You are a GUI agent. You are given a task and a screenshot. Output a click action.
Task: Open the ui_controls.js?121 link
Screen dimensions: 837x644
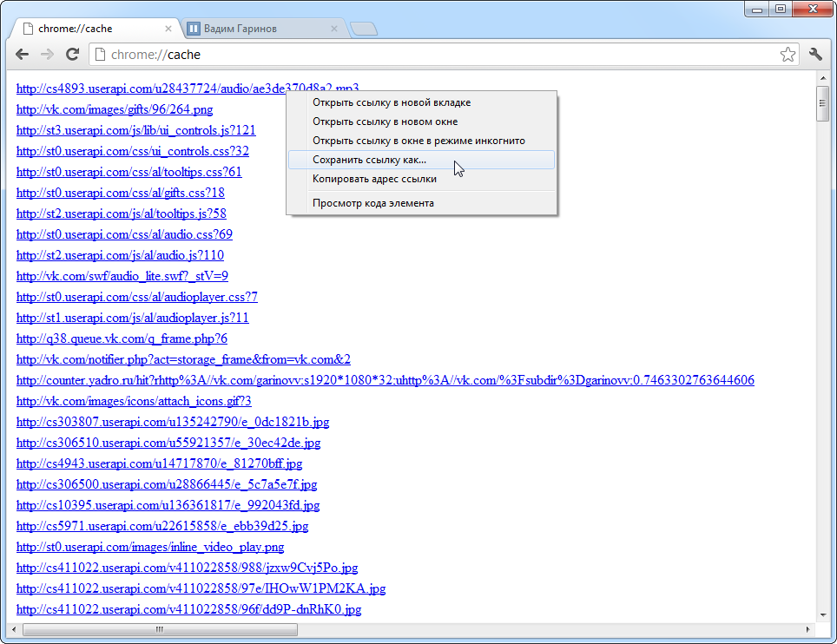tap(135, 130)
